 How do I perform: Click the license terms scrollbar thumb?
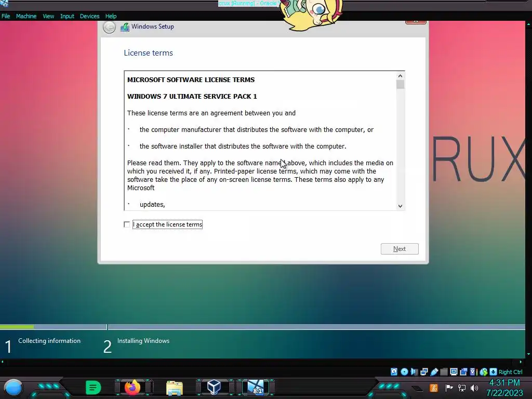coord(400,84)
